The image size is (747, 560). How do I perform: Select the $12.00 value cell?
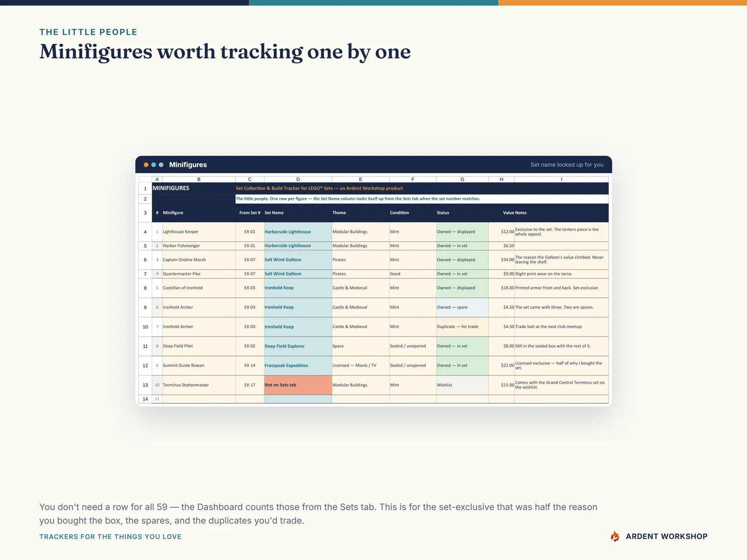coord(501,232)
